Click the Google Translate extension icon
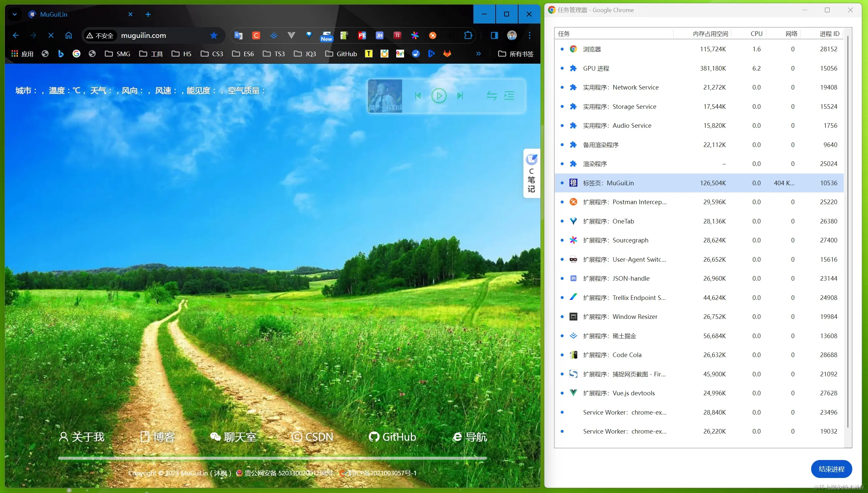Image resolution: width=868 pixels, height=493 pixels. pos(239,35)
